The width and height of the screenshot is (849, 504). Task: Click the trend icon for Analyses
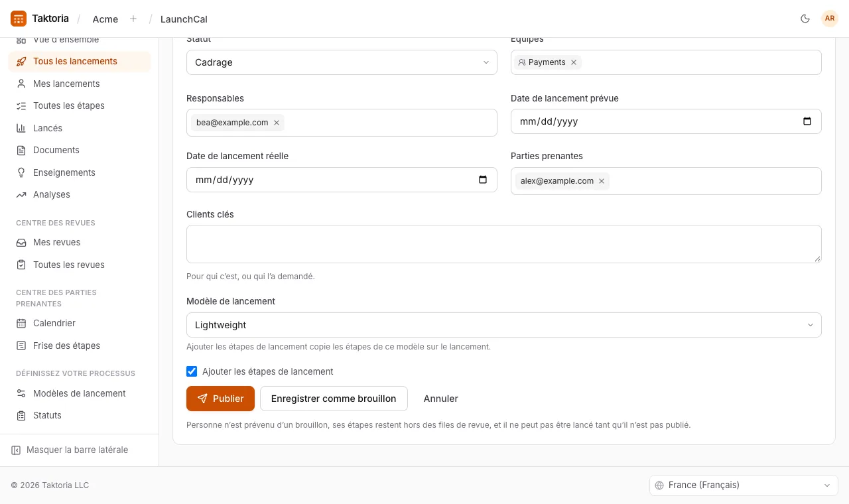click(21, 195)
